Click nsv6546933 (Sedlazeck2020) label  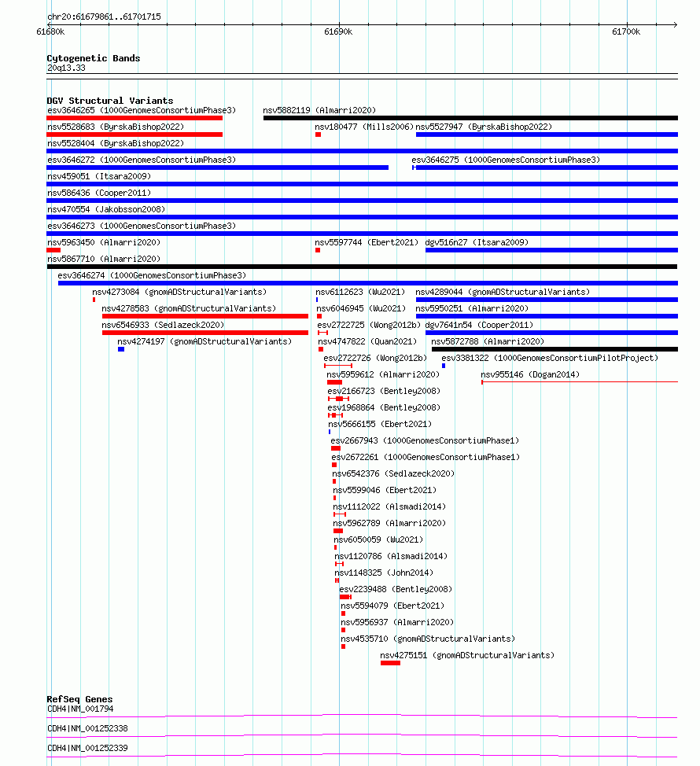pos(163,326)
